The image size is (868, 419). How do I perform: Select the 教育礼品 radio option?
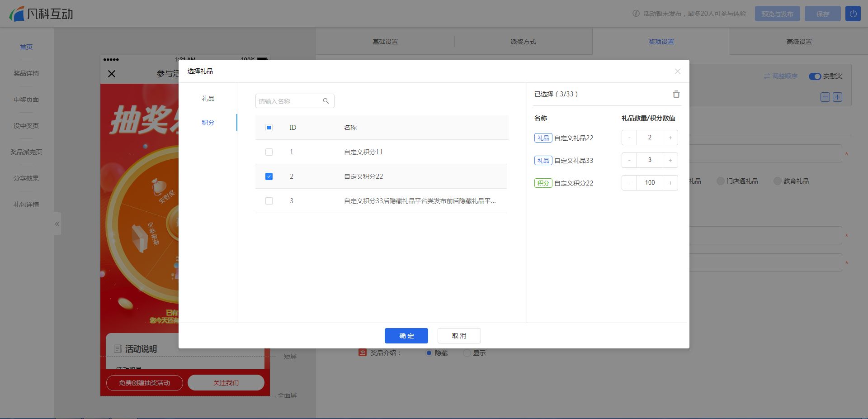coord(778,181)
